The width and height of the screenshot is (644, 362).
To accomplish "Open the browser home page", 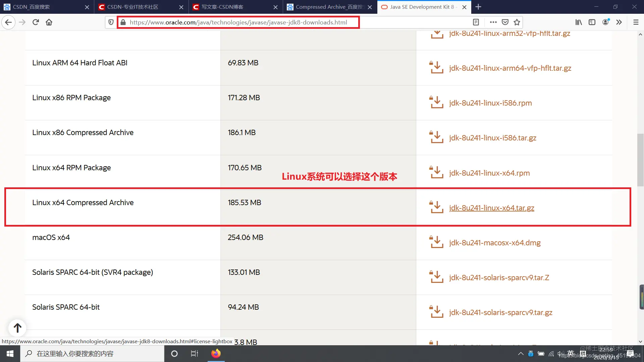I will 49,22.
